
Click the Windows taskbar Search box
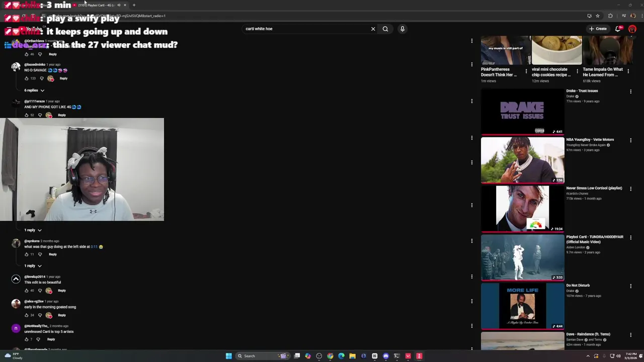262,356
